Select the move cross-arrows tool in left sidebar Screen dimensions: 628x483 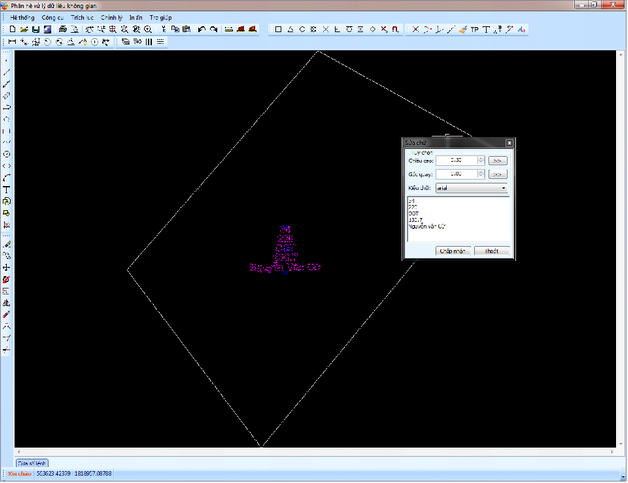click(x=6, y=268)
